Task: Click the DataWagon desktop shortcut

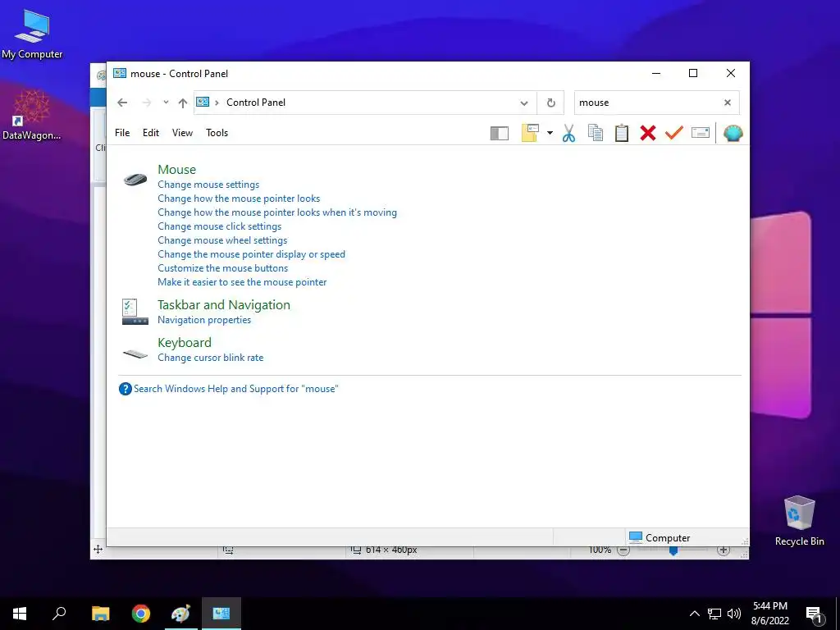Action: click(31, 115)
